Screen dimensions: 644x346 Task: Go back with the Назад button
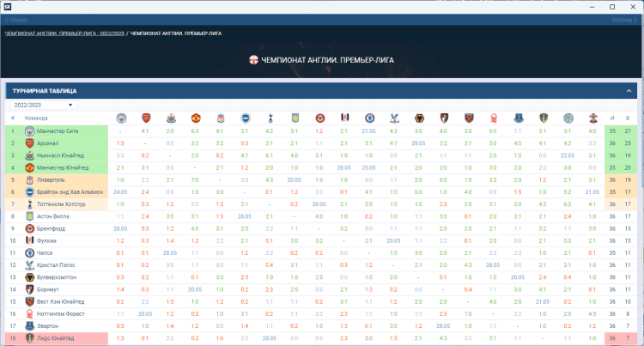coord(16,20)
